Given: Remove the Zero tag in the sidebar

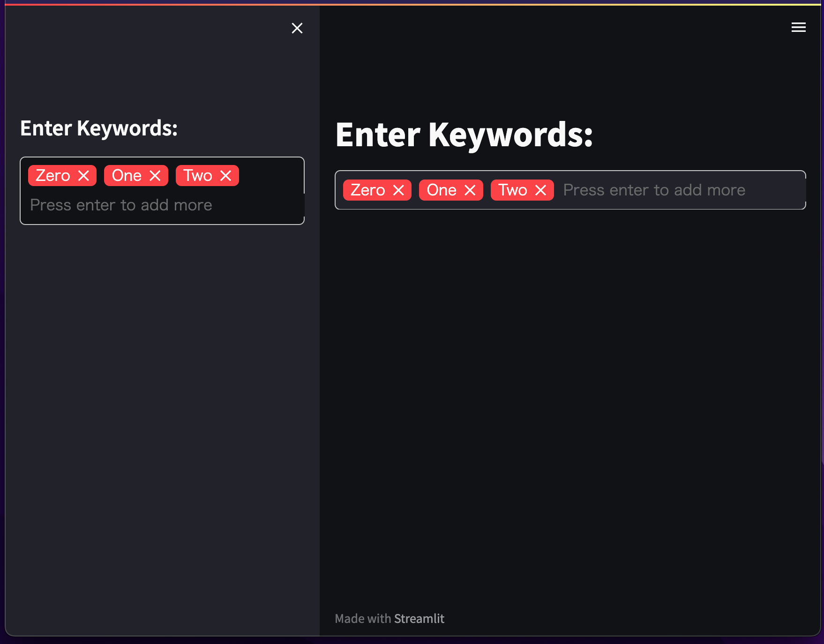Looking at the screenshot, I should 83,176.
